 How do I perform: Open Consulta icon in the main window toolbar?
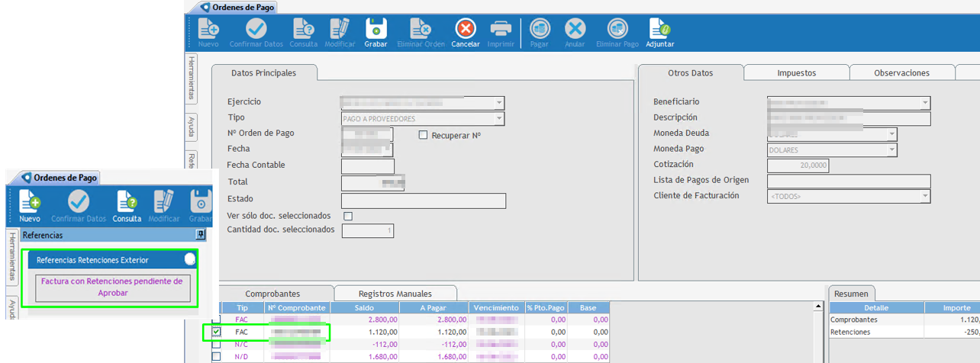(303, 29)
